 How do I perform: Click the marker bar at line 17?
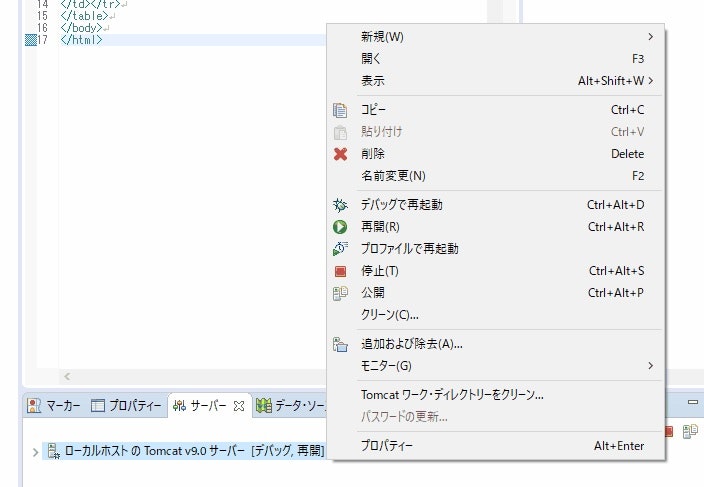coord(31,40)
